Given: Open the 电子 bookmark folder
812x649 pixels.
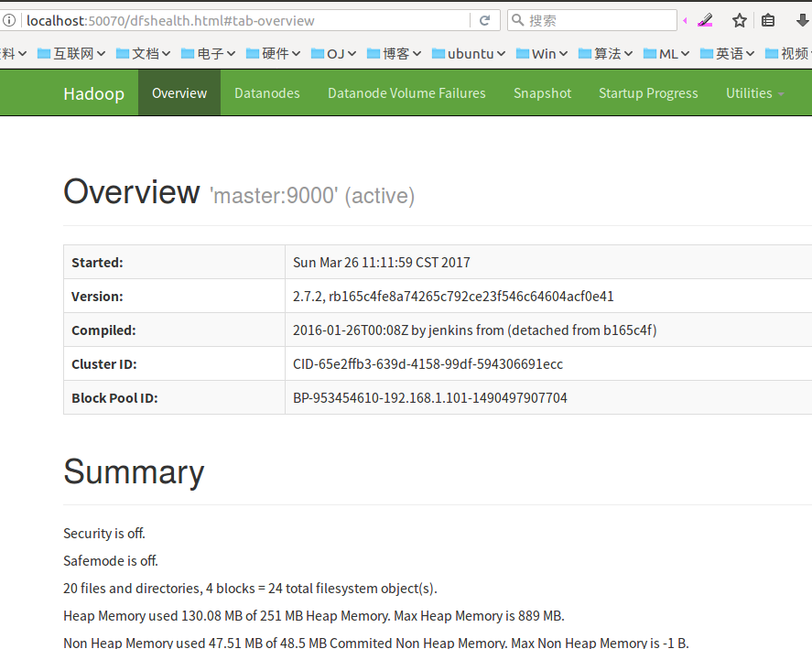Looking at the screenshot, I should point(209,53).
